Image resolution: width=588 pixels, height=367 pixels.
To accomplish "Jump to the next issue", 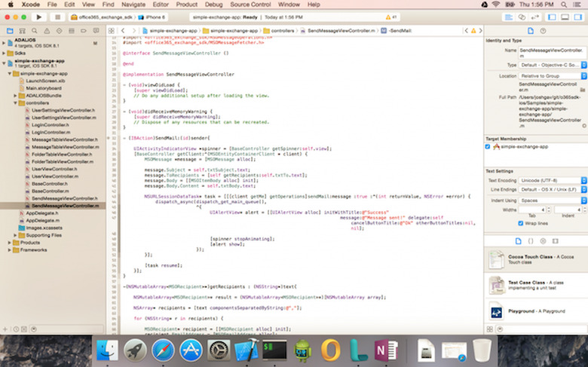I will point(480,31).
